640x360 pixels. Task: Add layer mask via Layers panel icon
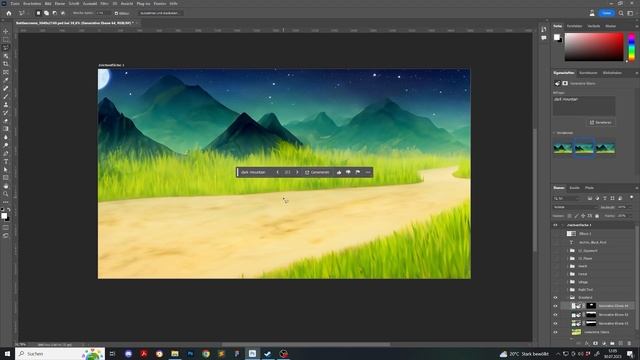(x=595, y=343)
